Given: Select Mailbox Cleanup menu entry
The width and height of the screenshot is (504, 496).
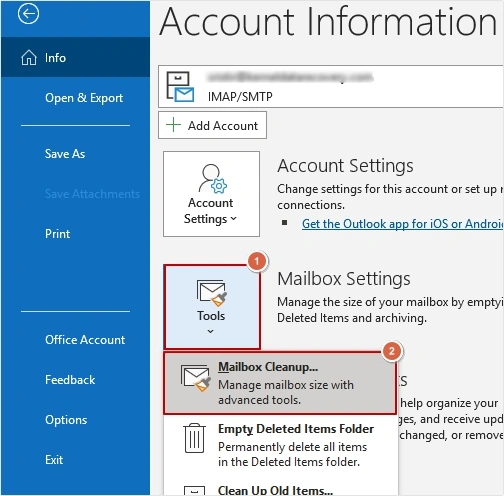Looking at the screenshot, I should coord(280,383).
